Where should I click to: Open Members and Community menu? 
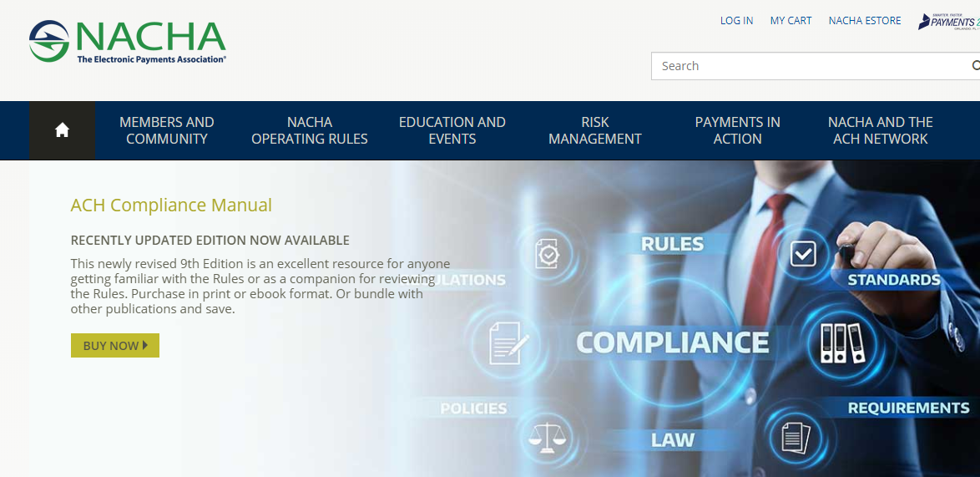(x=167, y=130)
